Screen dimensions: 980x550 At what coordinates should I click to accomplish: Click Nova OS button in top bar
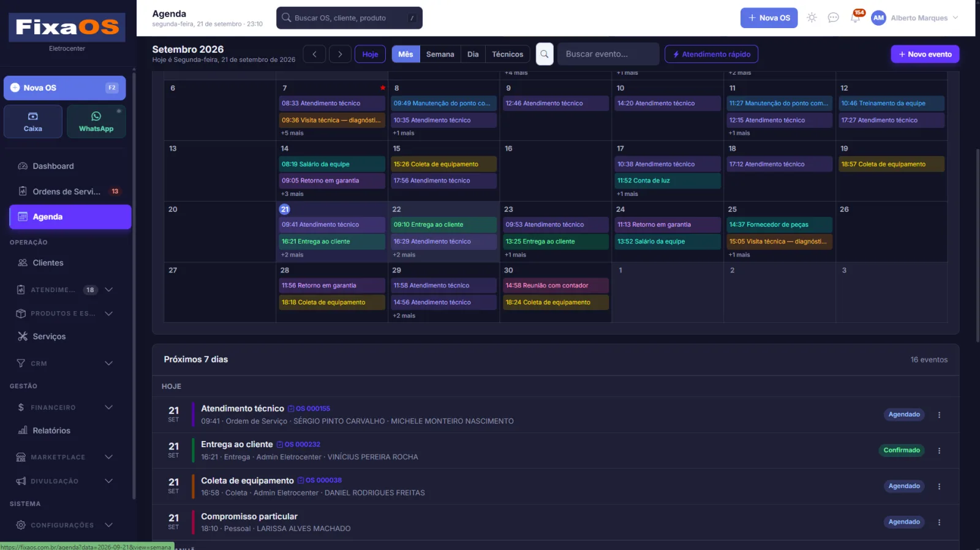click(769, 18)
